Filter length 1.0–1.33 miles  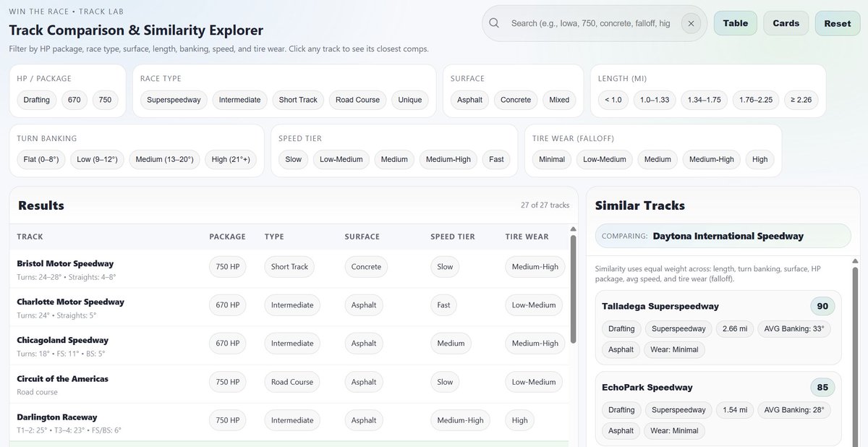[x=655, y=100]
